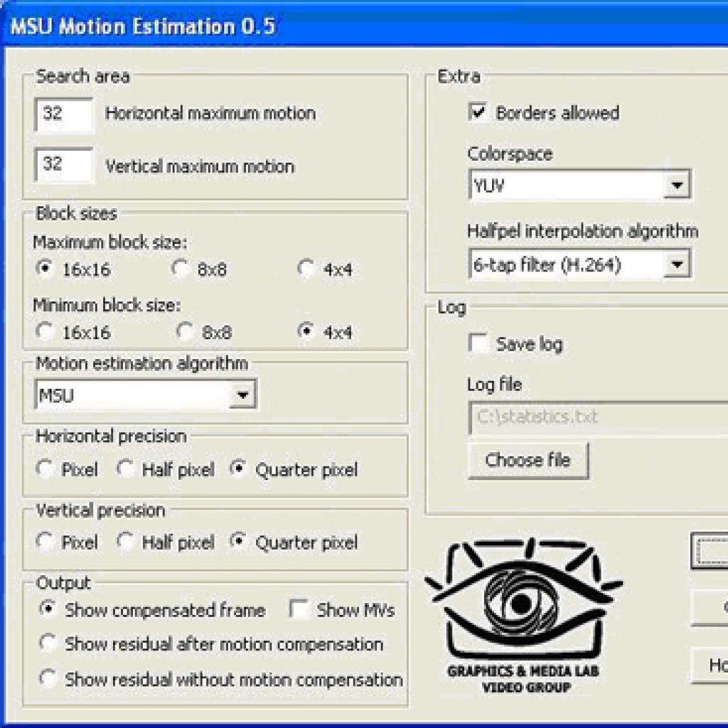Set vertical precision to Quarter pixel

tap(238, 541)
